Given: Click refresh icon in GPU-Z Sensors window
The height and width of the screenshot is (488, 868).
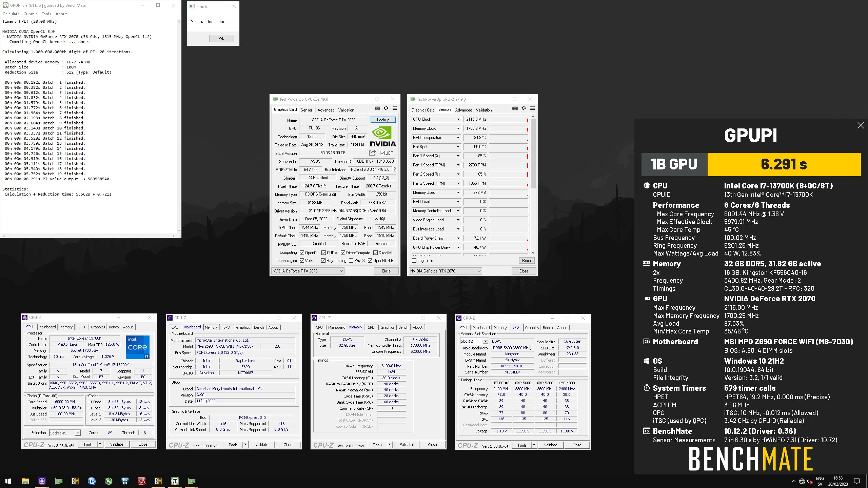Looking at the screenshot, I should coord(524,108).
